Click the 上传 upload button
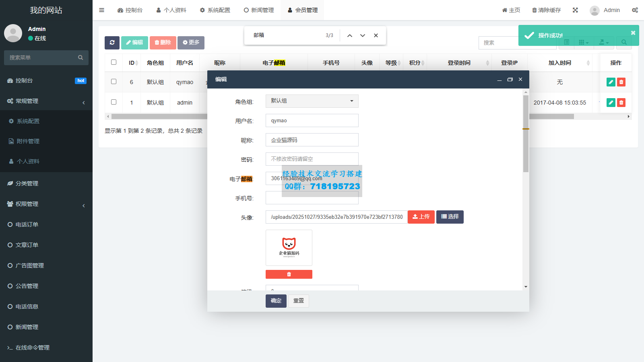Image resolution: width=644 pixels, height=362 pixels. click(x=421, y=217)
